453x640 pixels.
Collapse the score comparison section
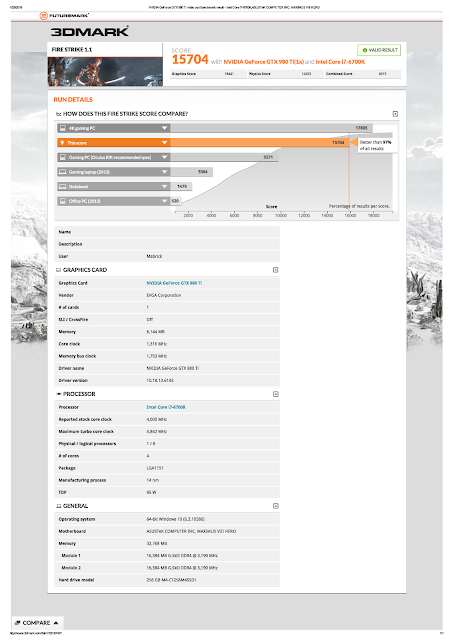tap(395, 114)
